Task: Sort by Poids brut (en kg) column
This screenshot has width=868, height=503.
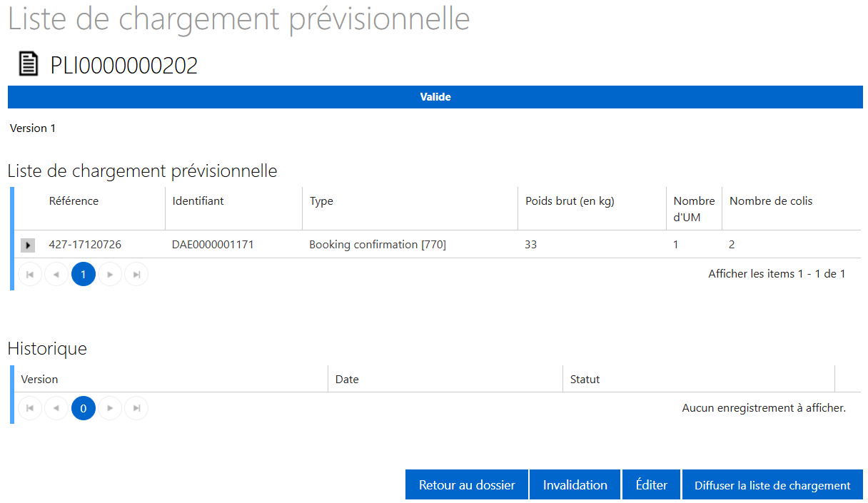Action: point(570,201)
